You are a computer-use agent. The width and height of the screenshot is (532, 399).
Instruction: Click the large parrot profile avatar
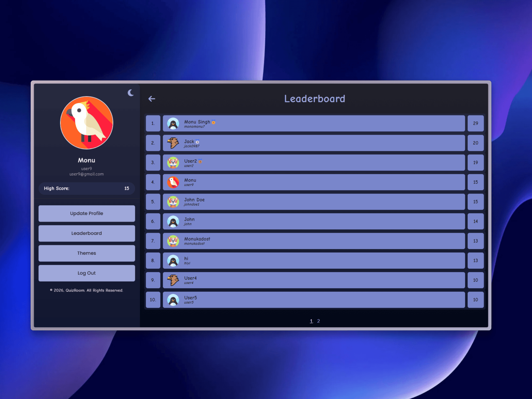click(x=87, y=123)
